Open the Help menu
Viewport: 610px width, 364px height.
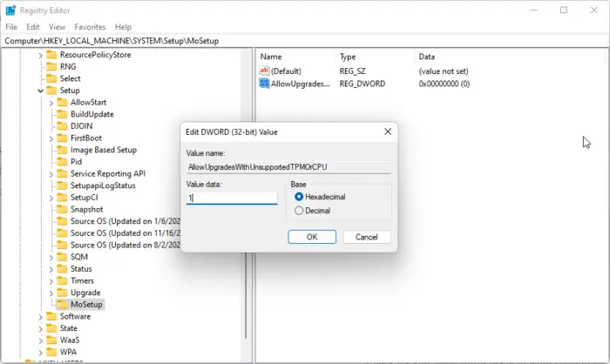(124, 27)
